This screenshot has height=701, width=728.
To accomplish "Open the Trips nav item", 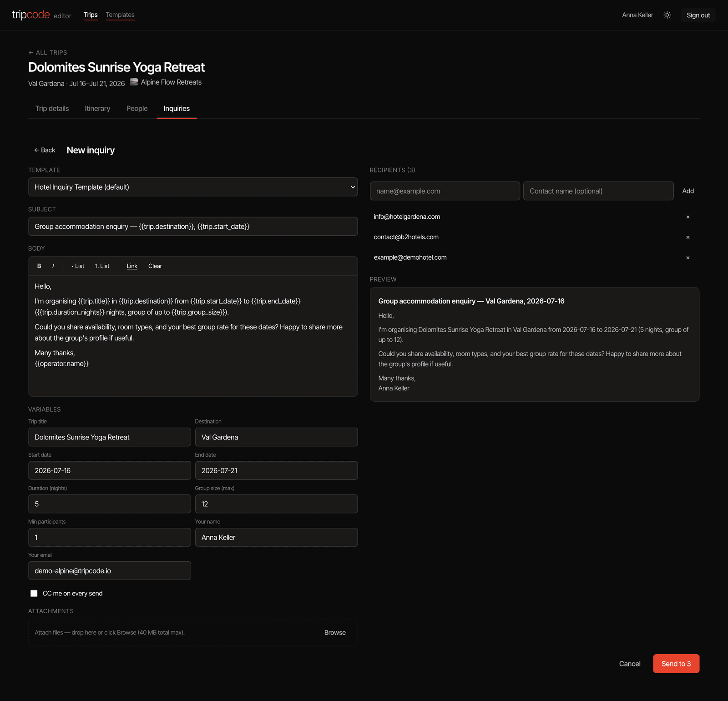I will [x=91, y=15].
